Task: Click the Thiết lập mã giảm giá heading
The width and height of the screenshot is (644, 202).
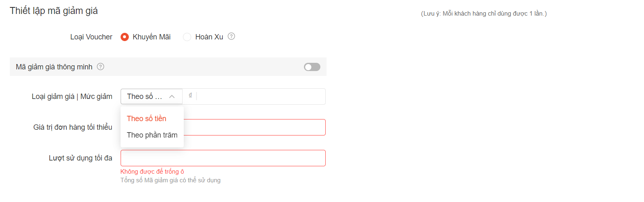Action: (x=54, y=11)
